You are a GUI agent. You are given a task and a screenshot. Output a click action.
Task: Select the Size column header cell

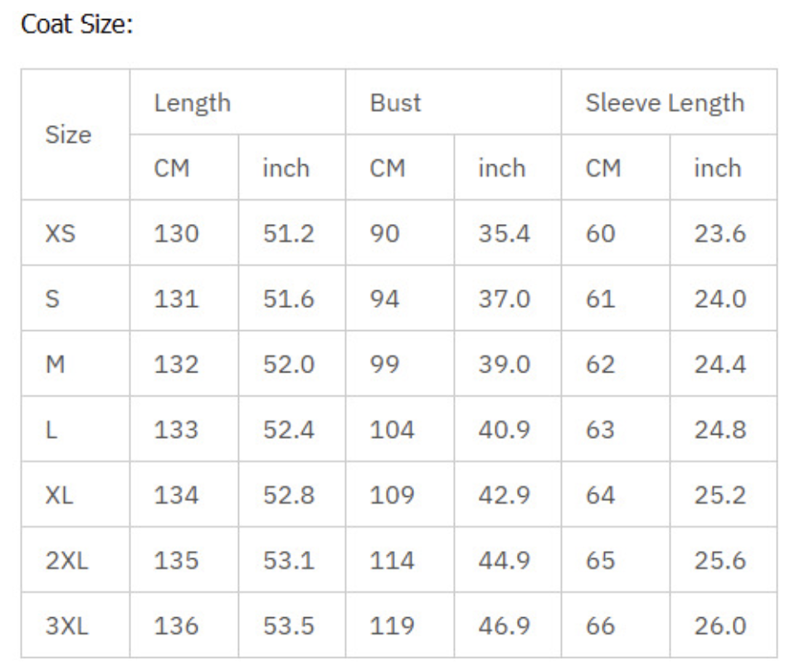pos(68,134)
